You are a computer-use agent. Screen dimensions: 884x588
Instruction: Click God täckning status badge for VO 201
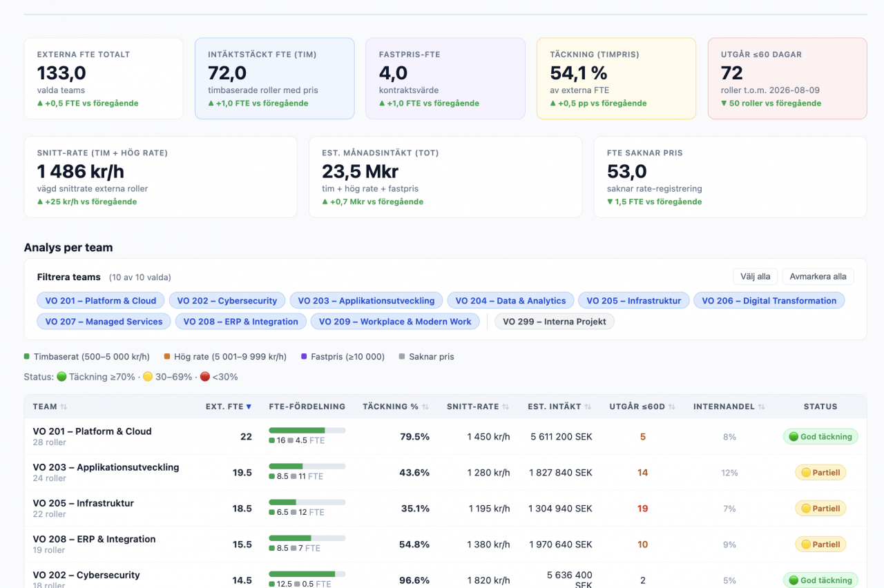tap(820, 437)
